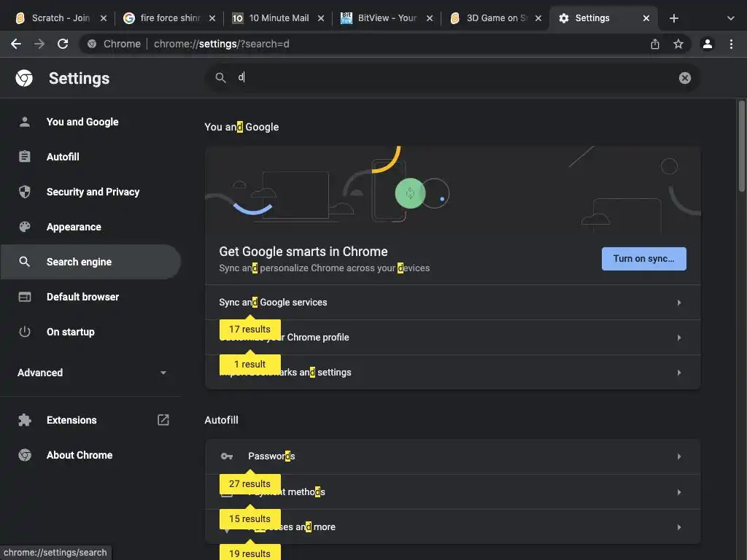Screen dimensions: 747x560
Task: Click the Default browser window icon
Action: 24,297
